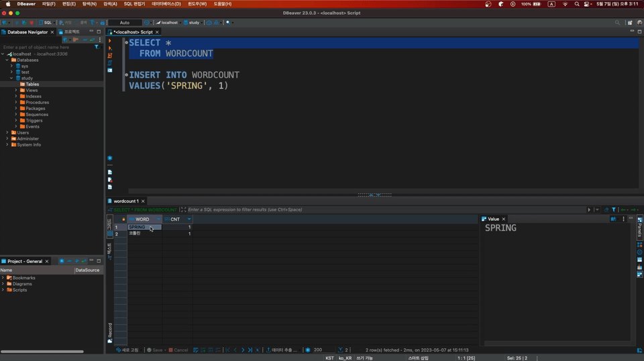Click the fetch size field showing 200
Image resolution: width=644 pixels, height=361 pixels.
(x=323, y=350)
